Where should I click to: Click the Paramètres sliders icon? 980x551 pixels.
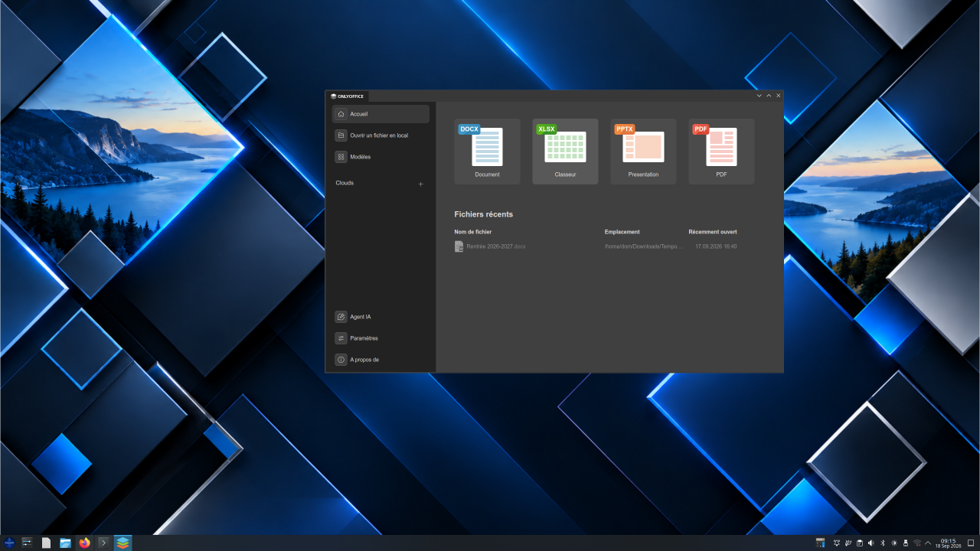(341, 338)
